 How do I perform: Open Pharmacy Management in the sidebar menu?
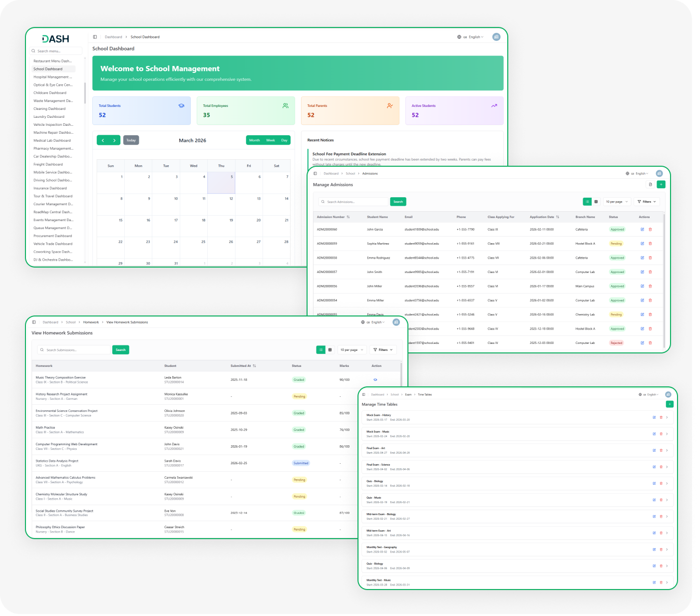pyautogui.click(x=53, y=148)
